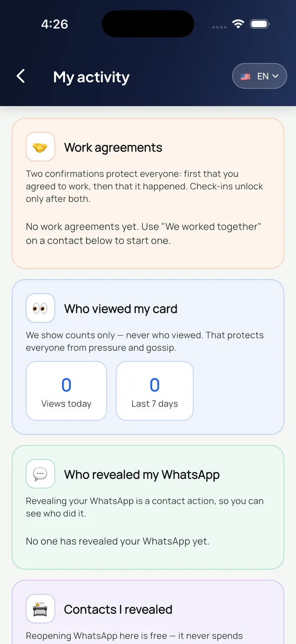
Task: Click the My activity page title
Action: click(91, 77)
